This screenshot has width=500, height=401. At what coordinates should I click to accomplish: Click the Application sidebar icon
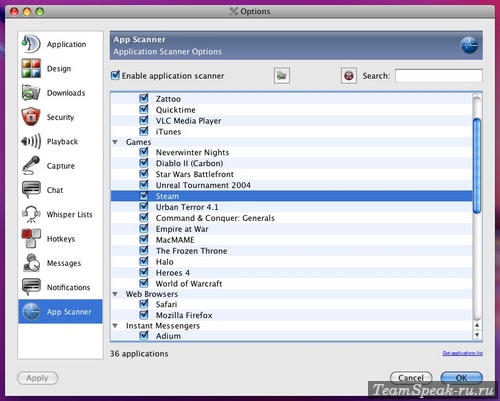click(x=31, y=44)
